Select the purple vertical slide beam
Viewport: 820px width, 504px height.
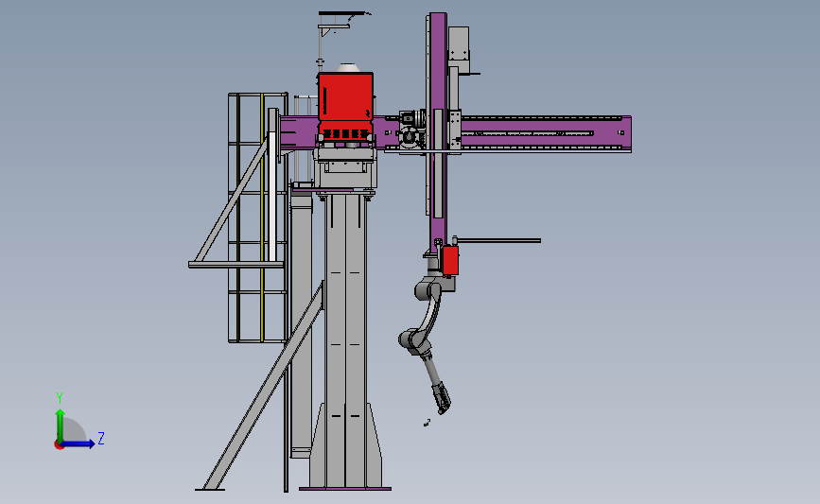[x=438, y=130]
